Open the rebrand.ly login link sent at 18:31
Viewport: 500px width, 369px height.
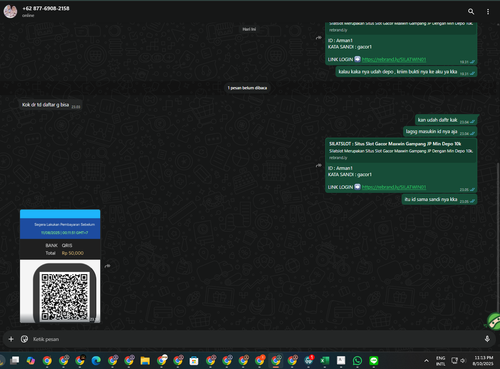click(394, 59)
